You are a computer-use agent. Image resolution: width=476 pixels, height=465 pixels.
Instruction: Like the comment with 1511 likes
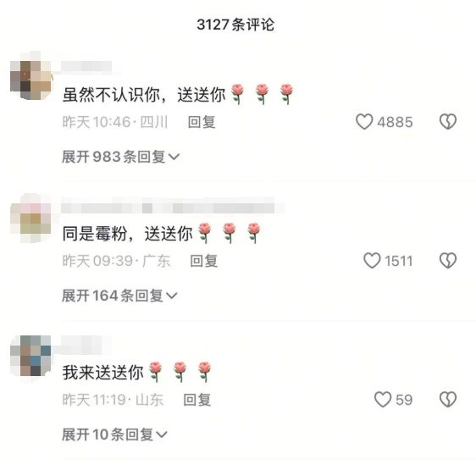[372, 261]
